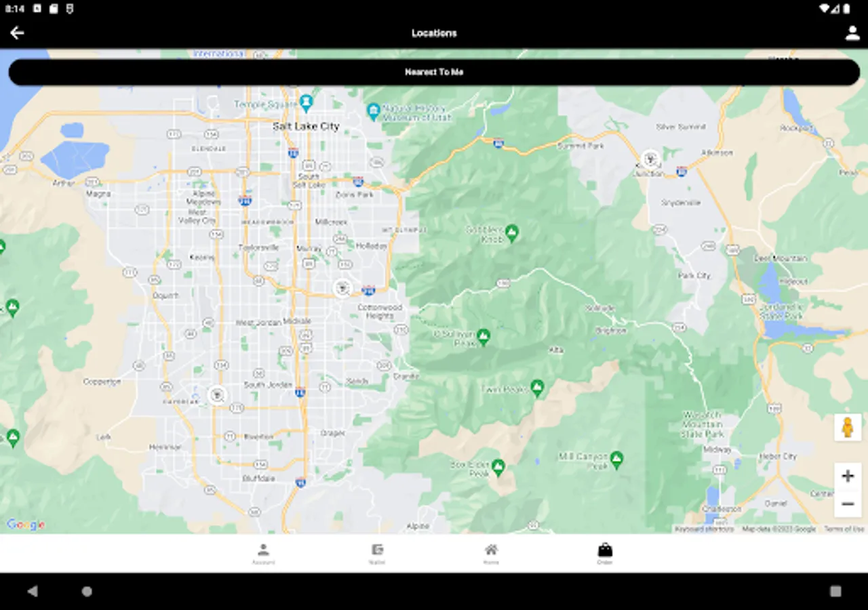This screenshot has width=868, height=610.
Task: Switch to the Home tab
Action: pos(491,554)
